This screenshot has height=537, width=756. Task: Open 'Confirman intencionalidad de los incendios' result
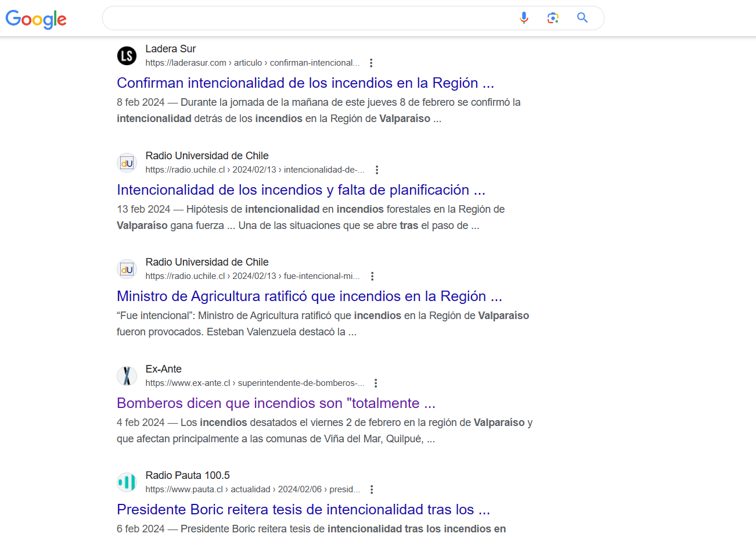[x=305, y=83]
